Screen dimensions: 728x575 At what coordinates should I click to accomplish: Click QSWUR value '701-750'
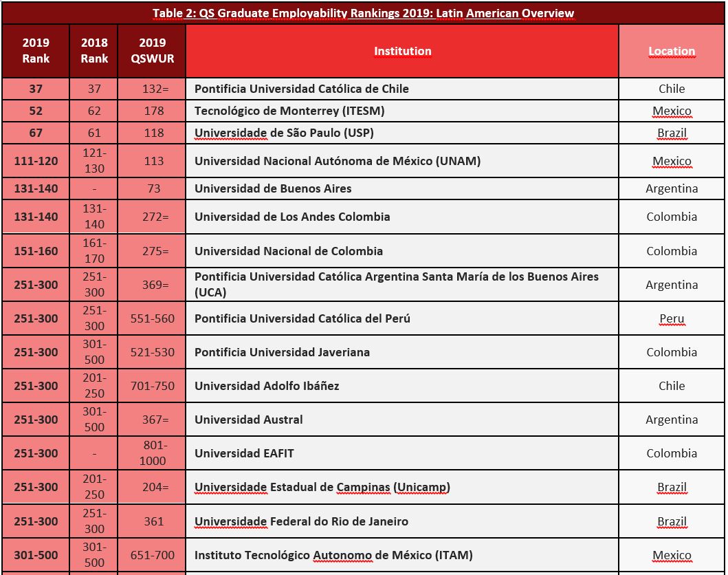click(x=152, y=385)
